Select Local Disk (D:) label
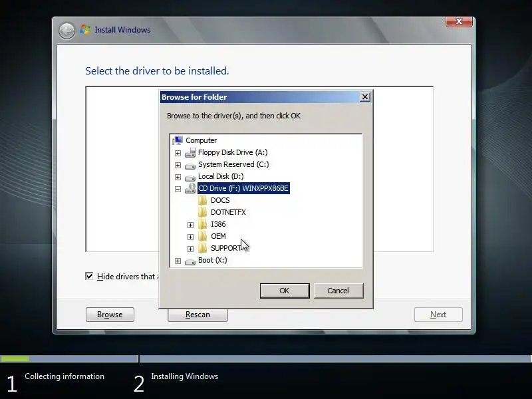 221,176
